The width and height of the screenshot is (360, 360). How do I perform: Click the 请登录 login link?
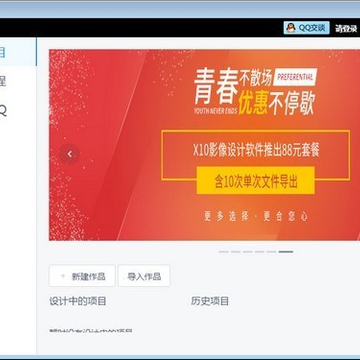point(346,29)
